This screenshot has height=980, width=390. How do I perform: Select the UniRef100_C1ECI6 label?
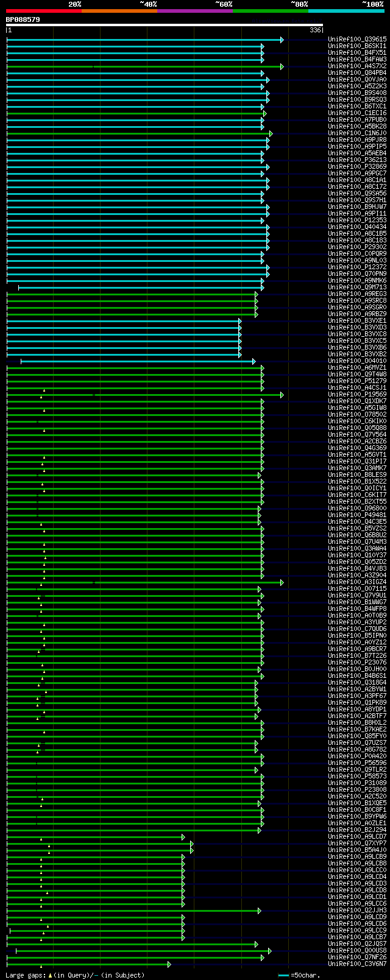point(357,113)
